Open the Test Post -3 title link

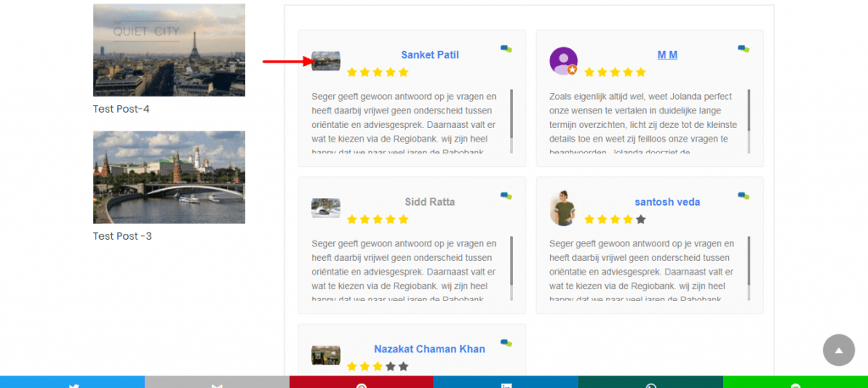coord(122,236)
